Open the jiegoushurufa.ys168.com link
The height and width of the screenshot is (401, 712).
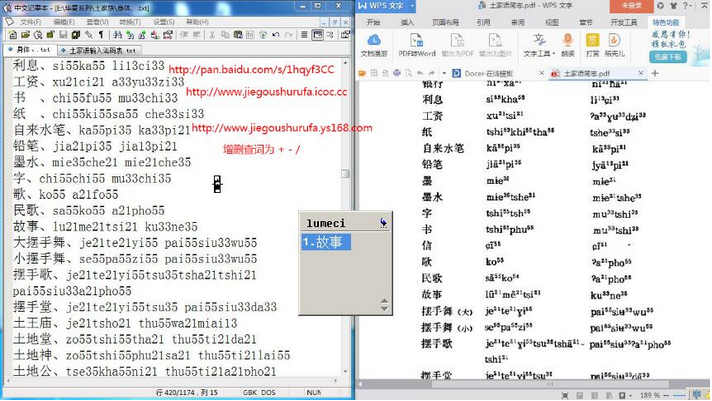coord(282,128)
